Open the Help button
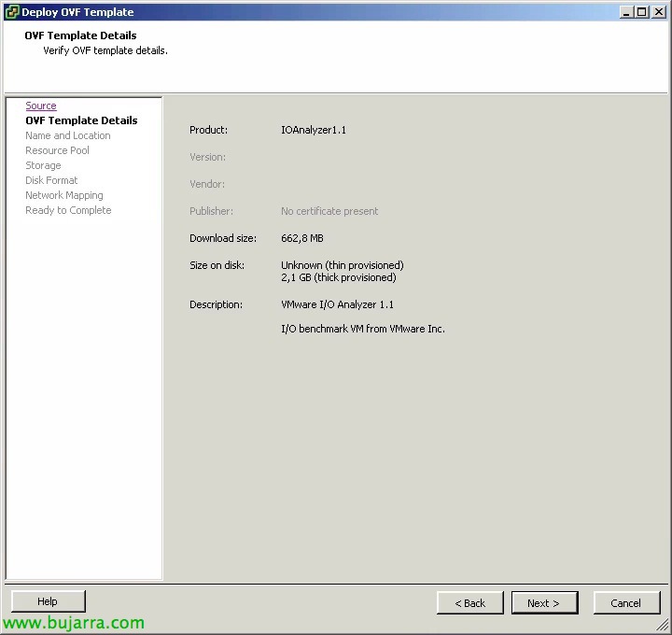The height and width of the screenshot is (635, 672). (48, 601)
